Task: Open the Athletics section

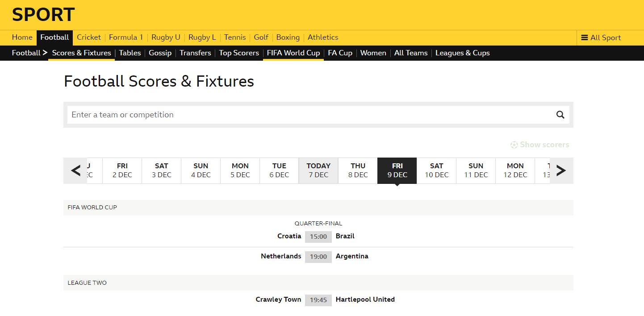Action: point(323,37)
